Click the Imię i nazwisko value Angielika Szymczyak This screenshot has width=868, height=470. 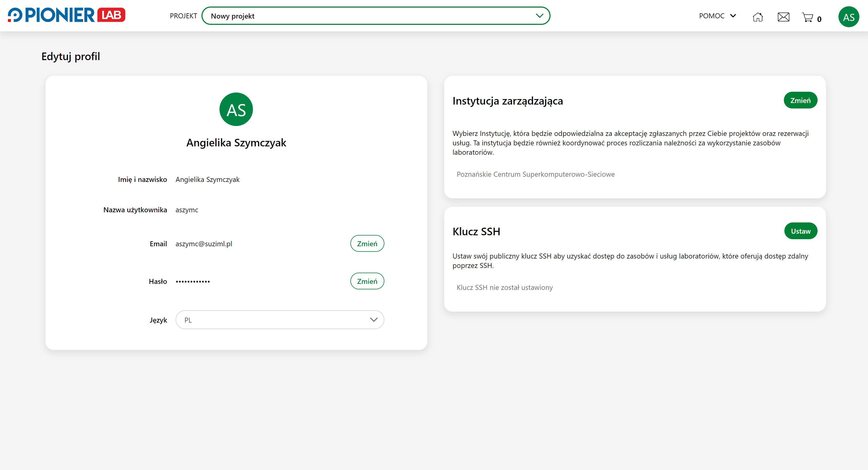(207, 179)
